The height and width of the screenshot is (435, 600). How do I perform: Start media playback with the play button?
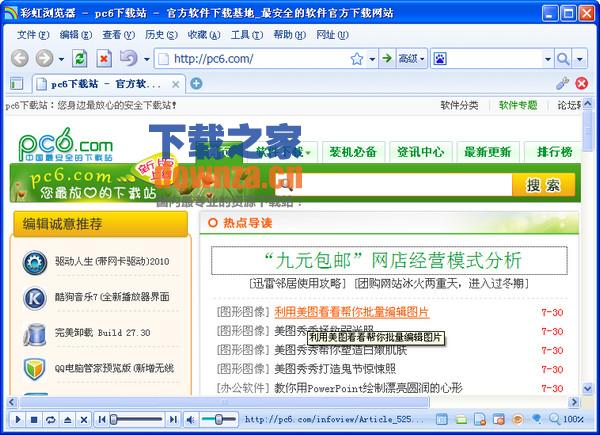click(x=18, y=420)
